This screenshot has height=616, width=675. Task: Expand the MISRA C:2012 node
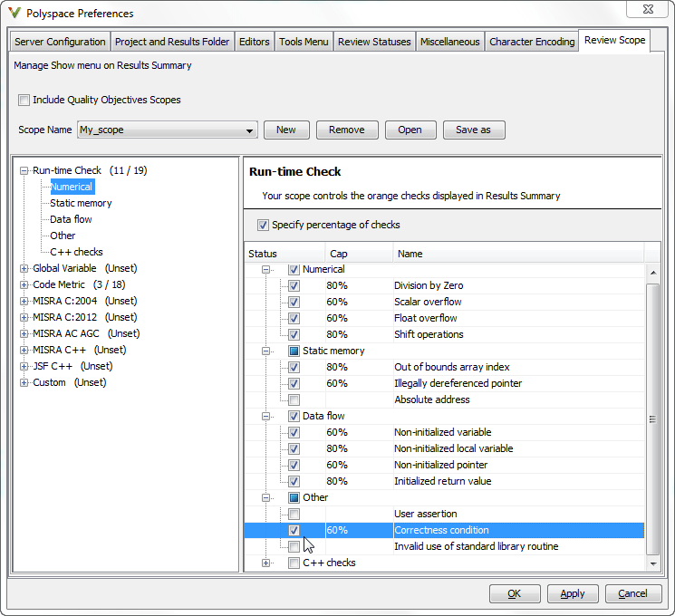pos(24,318)
